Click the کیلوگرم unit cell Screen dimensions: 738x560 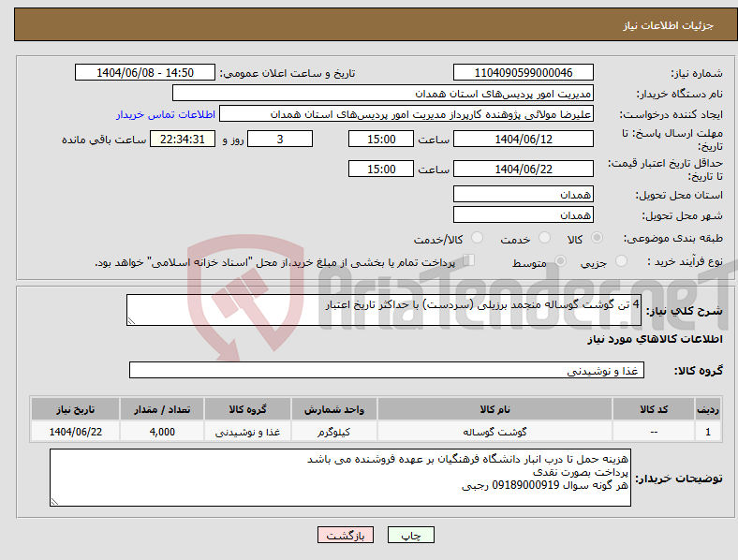(333, 432)
